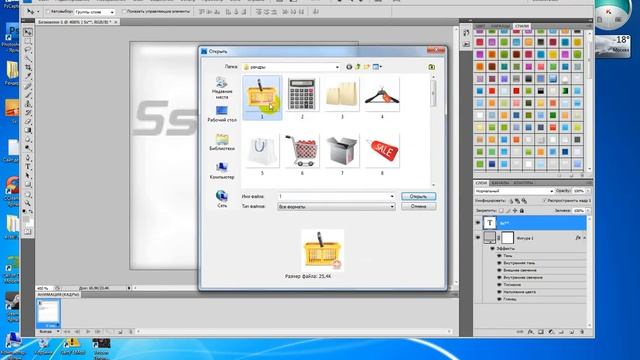Toggle Propagate Frame 1 checkbox
Screen dimensions: 640x360
(544, 200)
